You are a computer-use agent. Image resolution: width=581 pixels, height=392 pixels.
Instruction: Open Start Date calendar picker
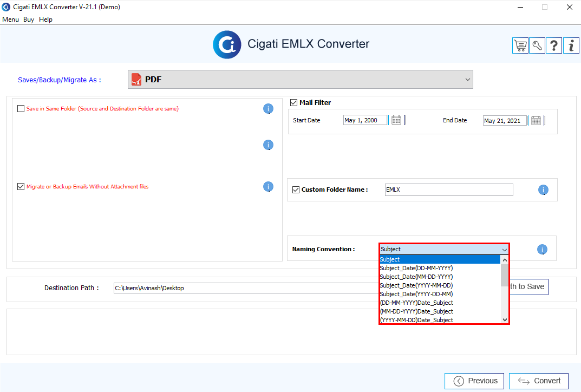[x=396, y=120]
